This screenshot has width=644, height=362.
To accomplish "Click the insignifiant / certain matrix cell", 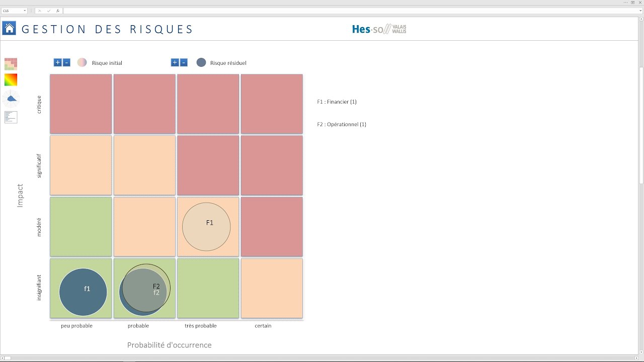I will (x=272, y=288).
